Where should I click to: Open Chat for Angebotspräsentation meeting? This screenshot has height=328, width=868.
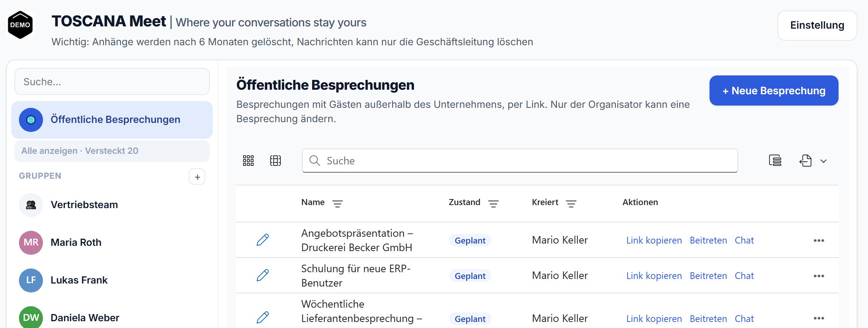click(x=744, y=240)
